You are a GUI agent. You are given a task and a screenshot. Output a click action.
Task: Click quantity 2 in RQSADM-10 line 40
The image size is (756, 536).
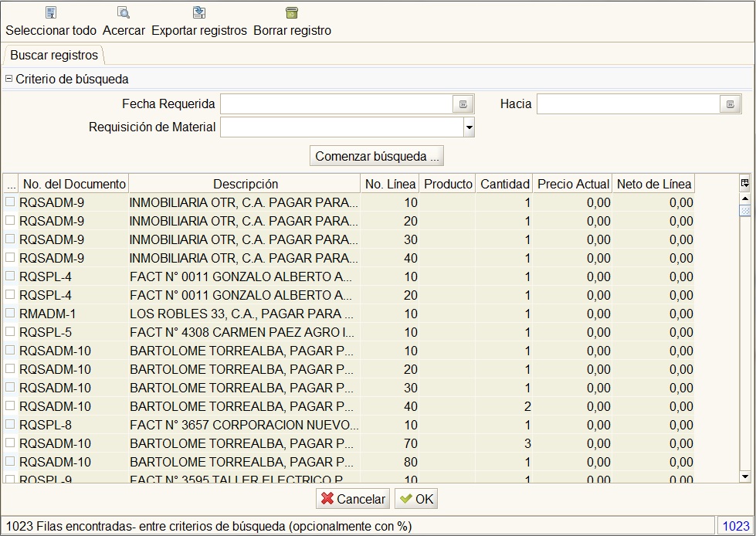(504, 406)
